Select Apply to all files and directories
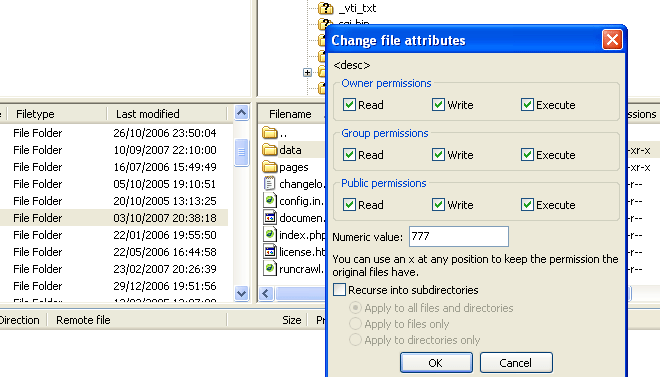660x377 pixels. tap(355, 308)
